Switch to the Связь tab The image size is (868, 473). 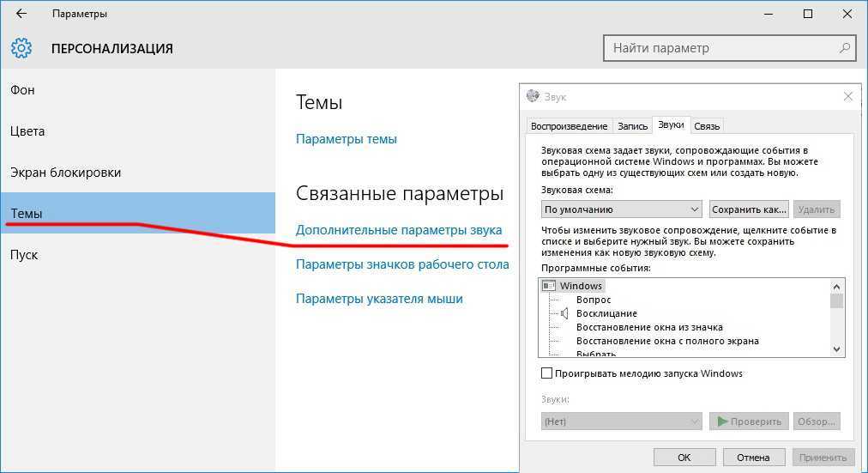[707, 125]
